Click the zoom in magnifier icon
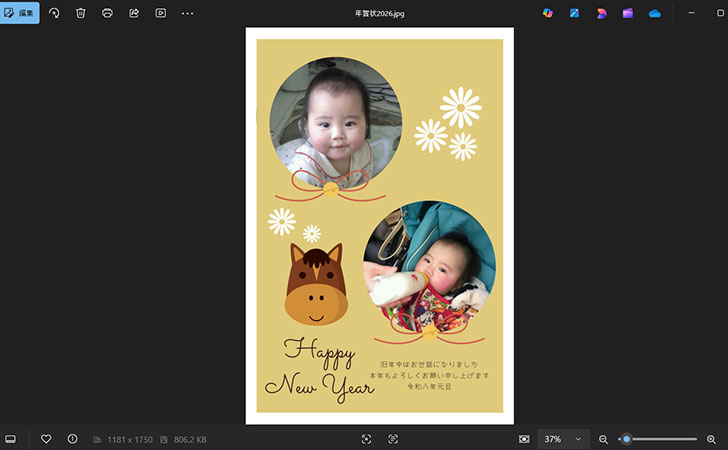728x450 pixels. 711,439
